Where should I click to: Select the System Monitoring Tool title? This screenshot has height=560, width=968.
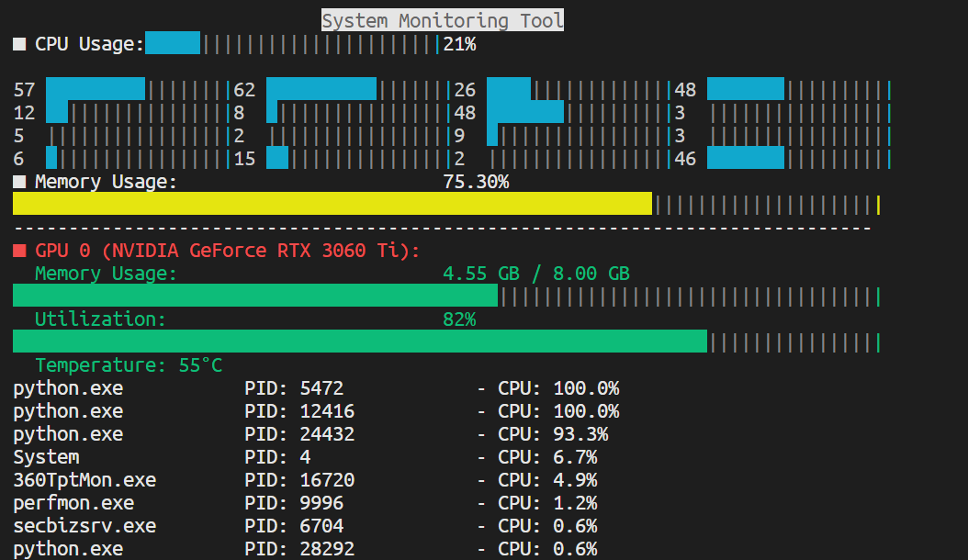(442, 20)
